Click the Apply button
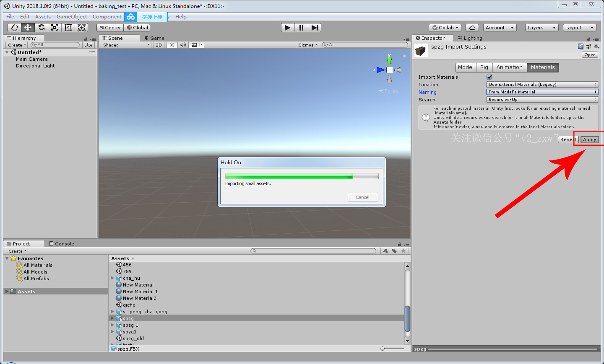The height and width of the screenshot is (364, 604). click(589, 139)
